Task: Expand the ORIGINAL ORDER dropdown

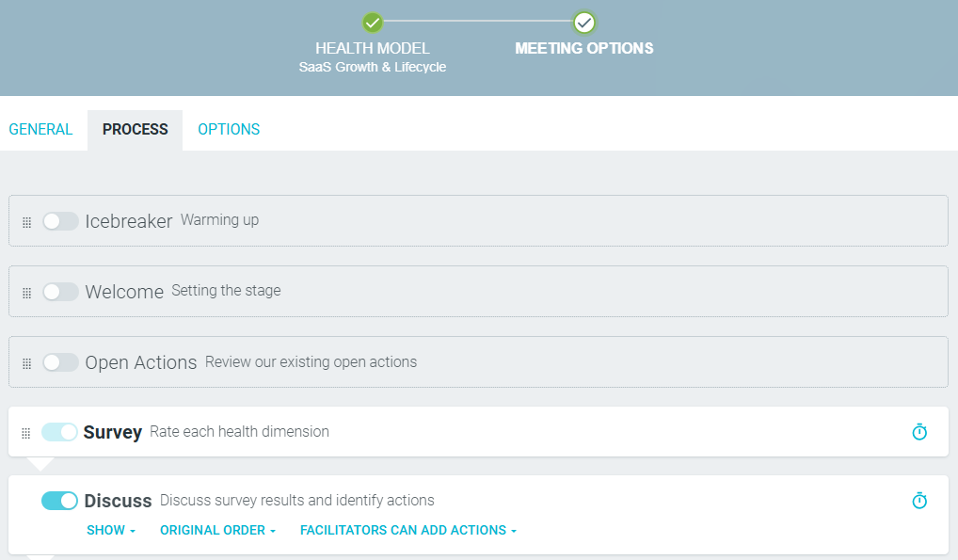Action: pos(217,530)
